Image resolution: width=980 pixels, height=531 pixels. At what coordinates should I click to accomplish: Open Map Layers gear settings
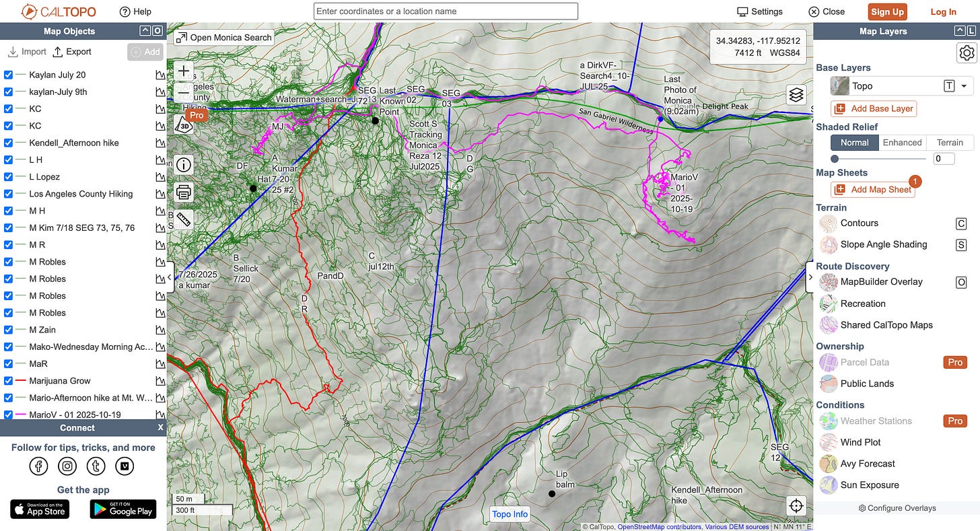coord(967,52)
